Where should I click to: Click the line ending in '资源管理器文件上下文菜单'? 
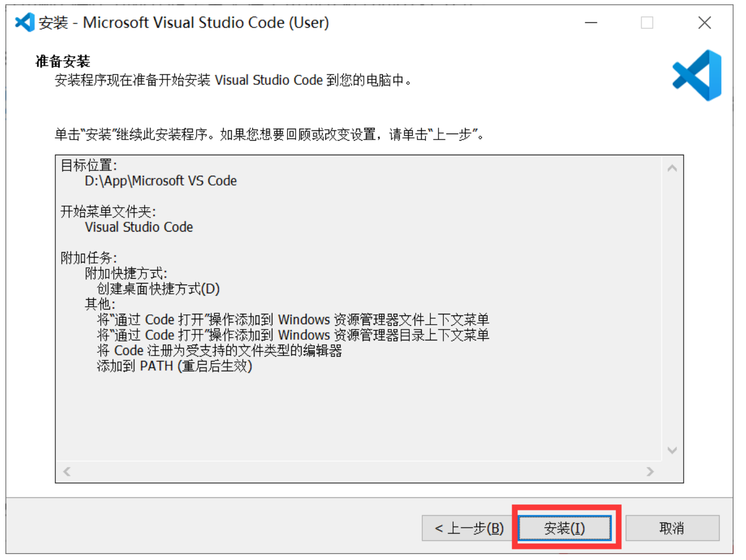pos(293,320)
